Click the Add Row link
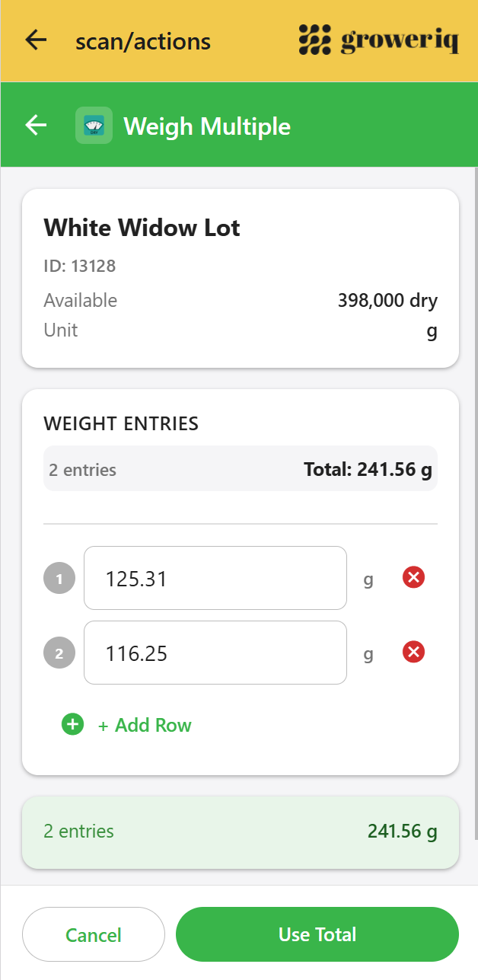The image size is (478, 980). click(x=145, y=724)
